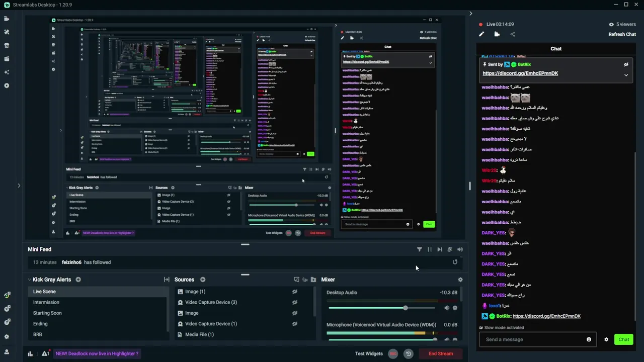The height and width of the screenshot is (362, 644).
Task: Click feizinho6 follower name in Mini Feed
Action: pos(71,262)
